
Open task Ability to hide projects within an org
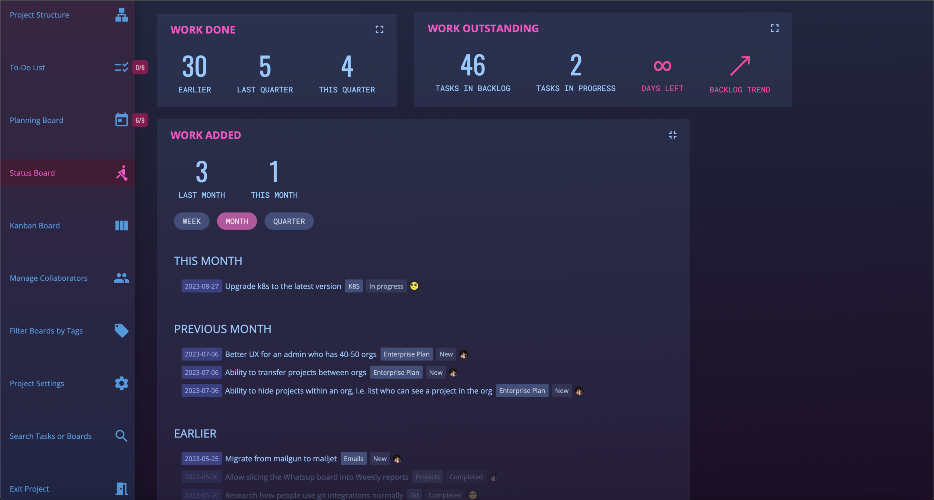coord(359,391)
